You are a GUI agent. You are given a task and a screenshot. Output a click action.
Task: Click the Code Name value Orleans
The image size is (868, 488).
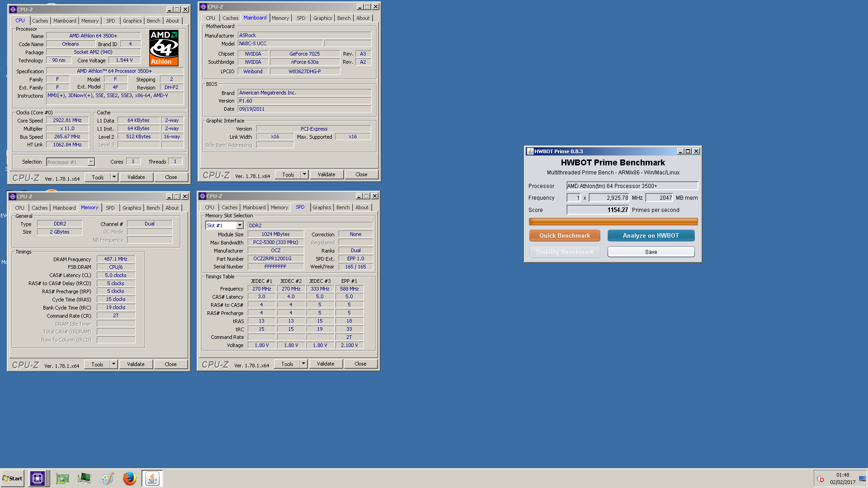[x=71, y=44]
